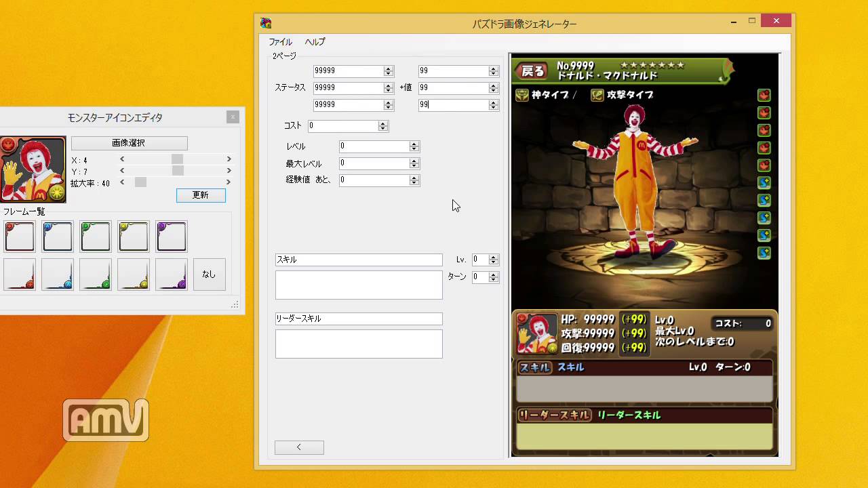868x488 pixels.
Task: Click the HP: 99999 stat in the preview
Action: [587, 319]
